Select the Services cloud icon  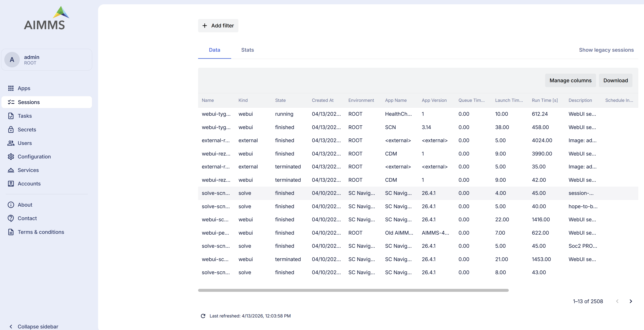click(x=11, y=170)
